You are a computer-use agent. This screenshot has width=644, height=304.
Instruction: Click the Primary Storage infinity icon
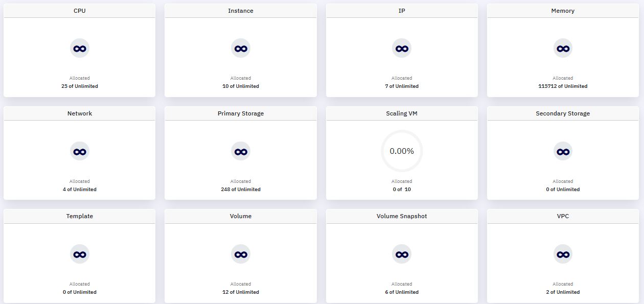tap(241, 151)
